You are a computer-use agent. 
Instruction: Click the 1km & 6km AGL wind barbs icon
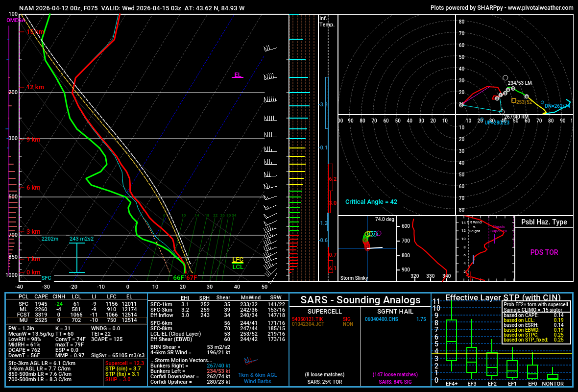(251, 361)
